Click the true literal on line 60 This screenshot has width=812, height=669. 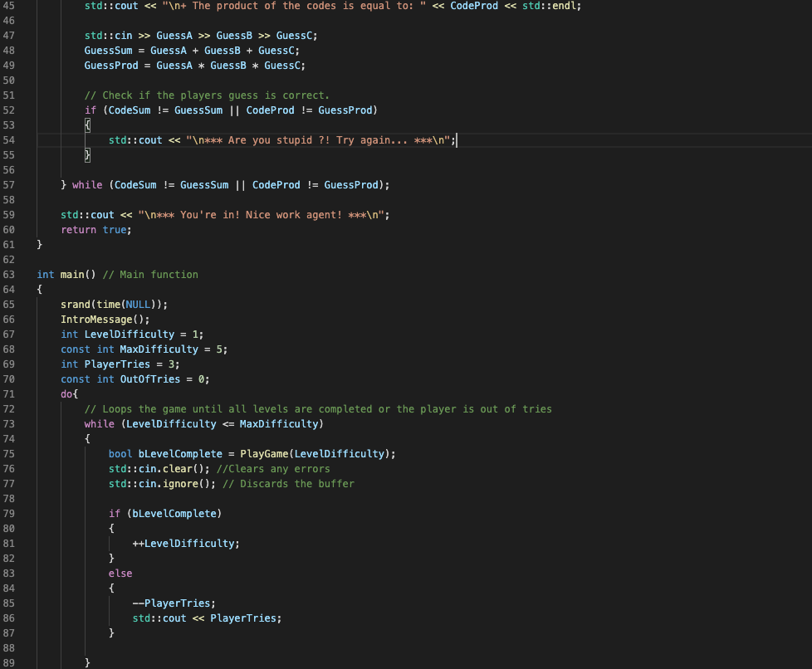[x=115, y=230]
